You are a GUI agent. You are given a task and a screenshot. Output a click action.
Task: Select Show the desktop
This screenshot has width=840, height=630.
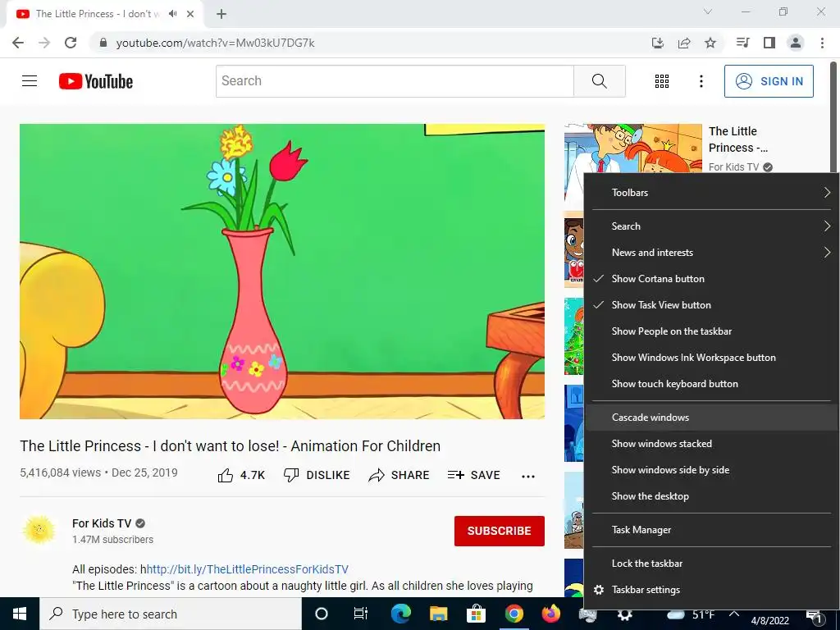point(711,496)
